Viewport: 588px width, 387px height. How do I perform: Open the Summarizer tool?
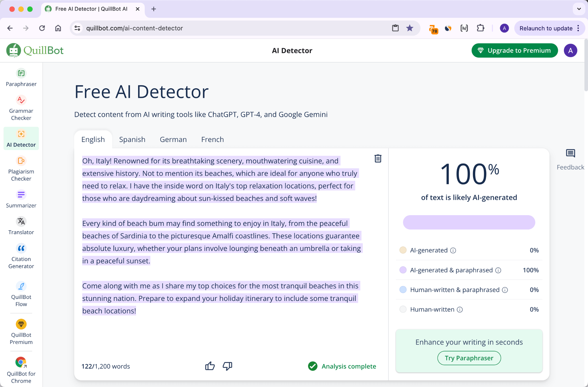click(21, 199)
